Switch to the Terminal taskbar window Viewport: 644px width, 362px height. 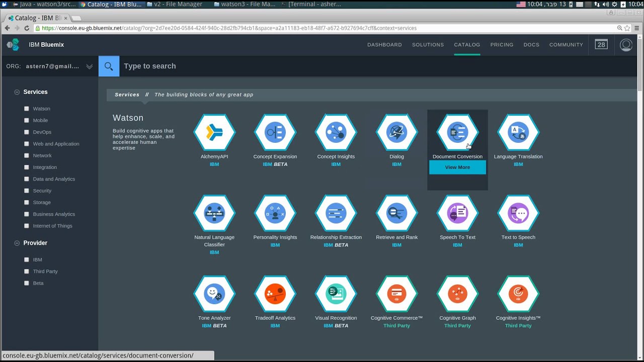tap(311, 4)
